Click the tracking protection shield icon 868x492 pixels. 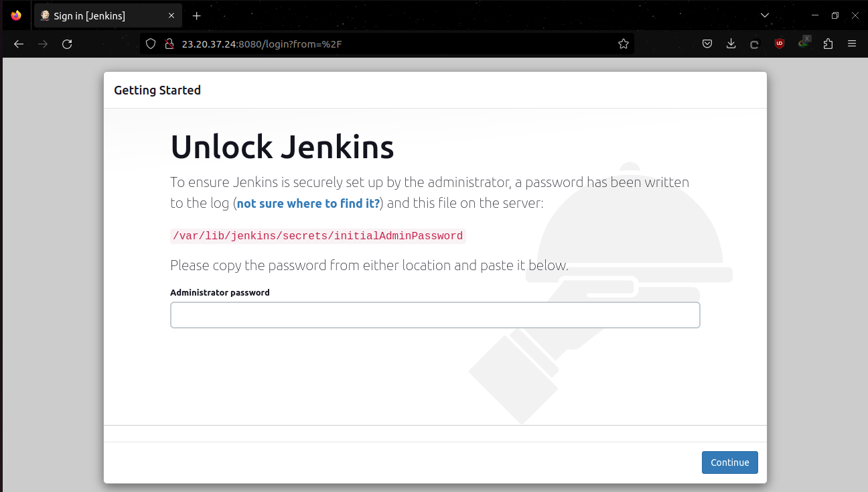click(x=151, y=44)
